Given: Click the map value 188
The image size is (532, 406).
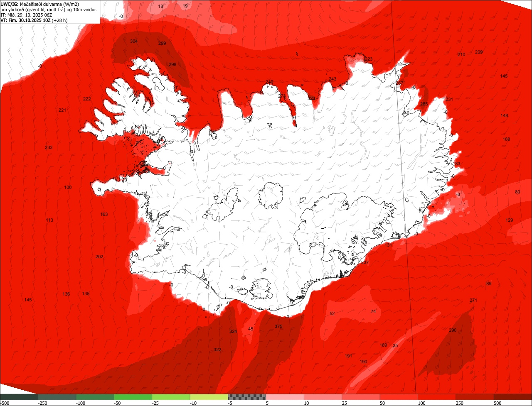Looking at the screenshot, I should pos(506,139).
